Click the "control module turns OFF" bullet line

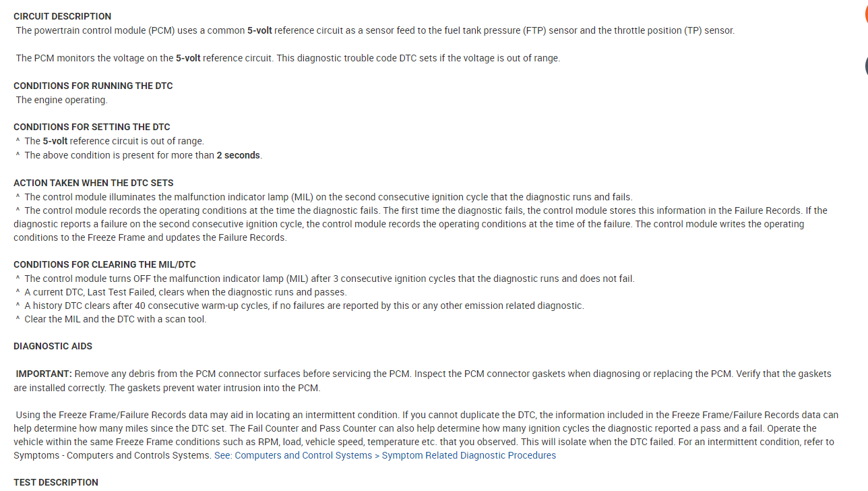329,279
